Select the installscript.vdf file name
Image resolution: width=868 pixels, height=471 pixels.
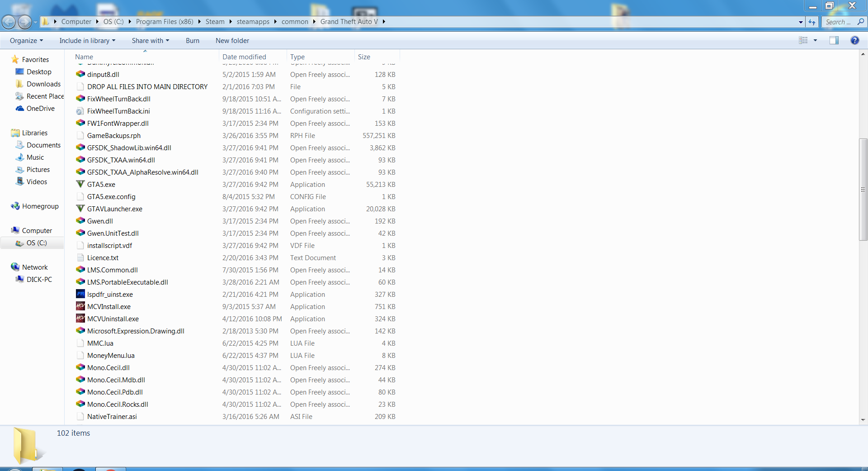[109, 245]
